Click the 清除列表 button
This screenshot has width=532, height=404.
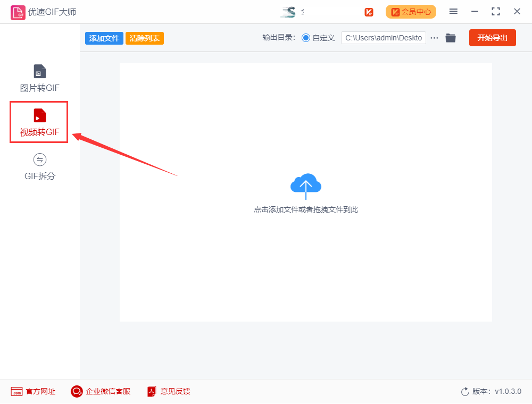click(145, 38)
